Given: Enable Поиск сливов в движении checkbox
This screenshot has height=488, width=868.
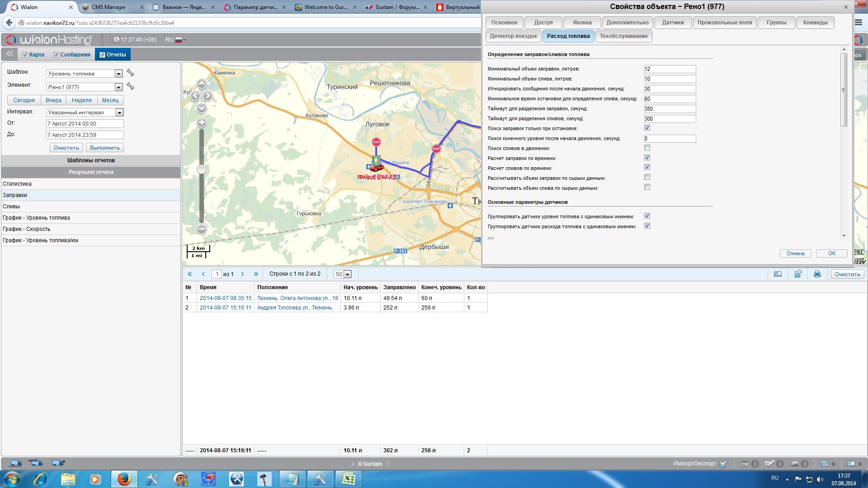Looking at the screenshot, I should click(x=647, y=148).
